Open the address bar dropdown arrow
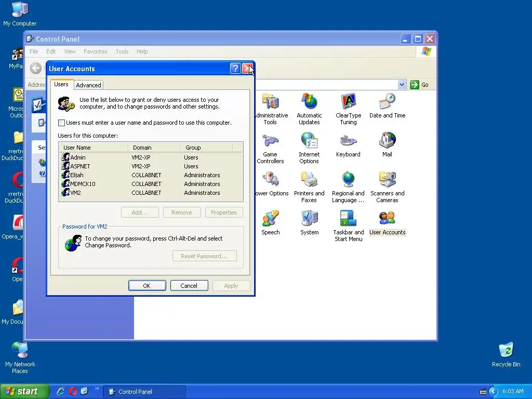Screen dimensions: 532x399 402,85
